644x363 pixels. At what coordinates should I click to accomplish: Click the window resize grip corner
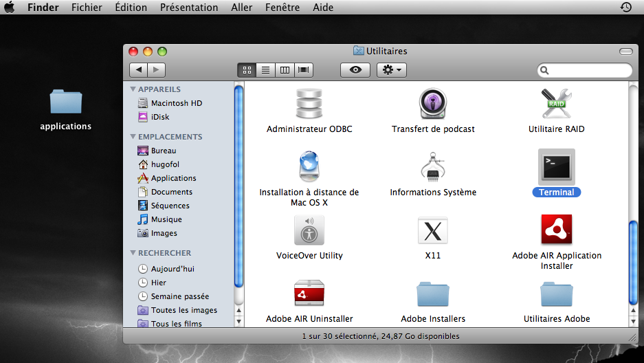coord(632,338)
